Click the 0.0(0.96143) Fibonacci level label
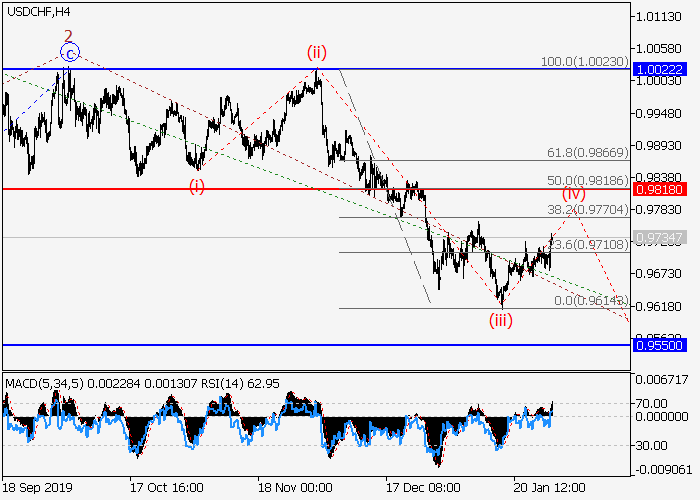700x500 pixels. click(x=590, y=300)
